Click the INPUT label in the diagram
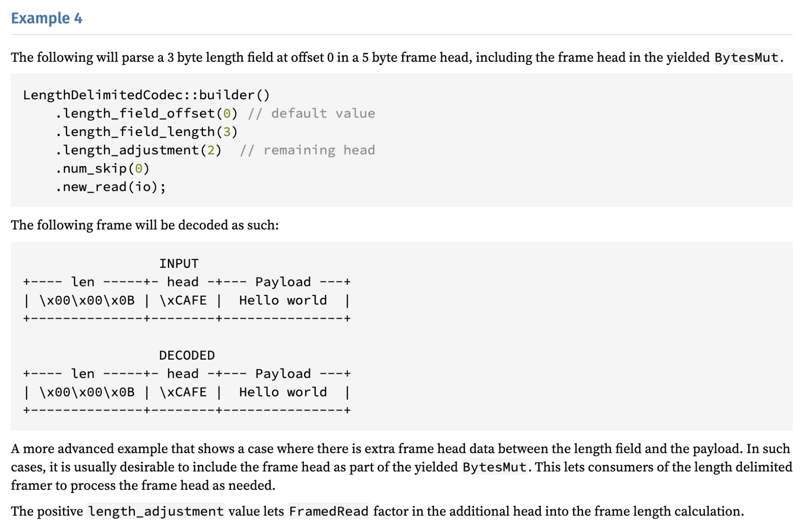The height and width of the screenshot is (529, 812). tap(178, 264)
